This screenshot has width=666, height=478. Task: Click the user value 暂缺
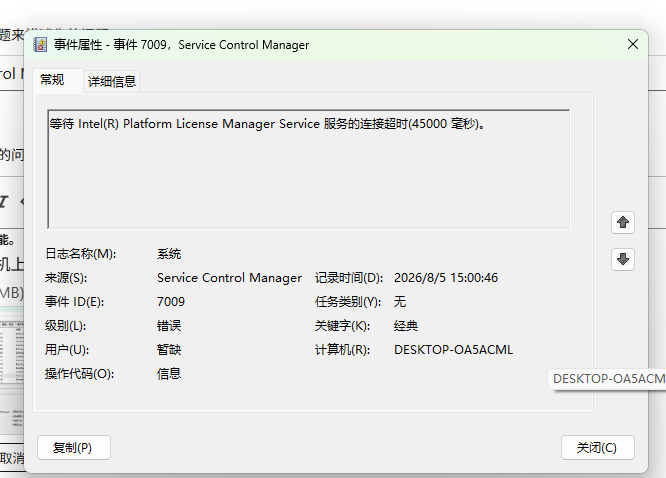click(x=169, y=350)
